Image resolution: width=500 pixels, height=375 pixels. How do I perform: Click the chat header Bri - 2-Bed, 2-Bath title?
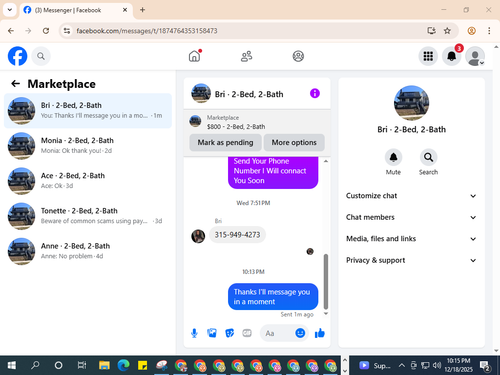[249, 94]
